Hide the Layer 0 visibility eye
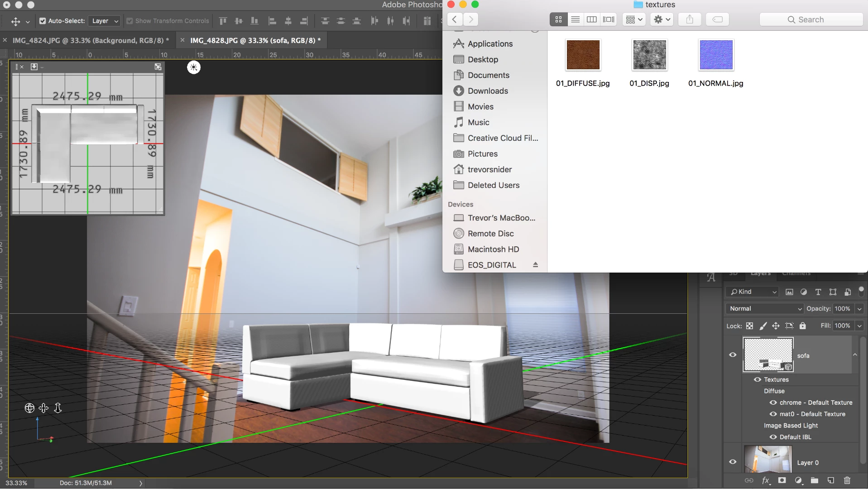868x489 pixels. pos(733,462)
